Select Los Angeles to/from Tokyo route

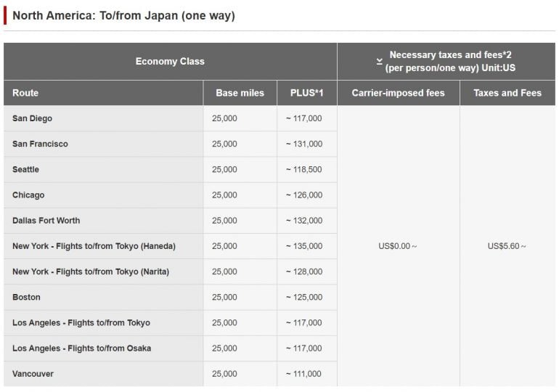tap(81, 322)
